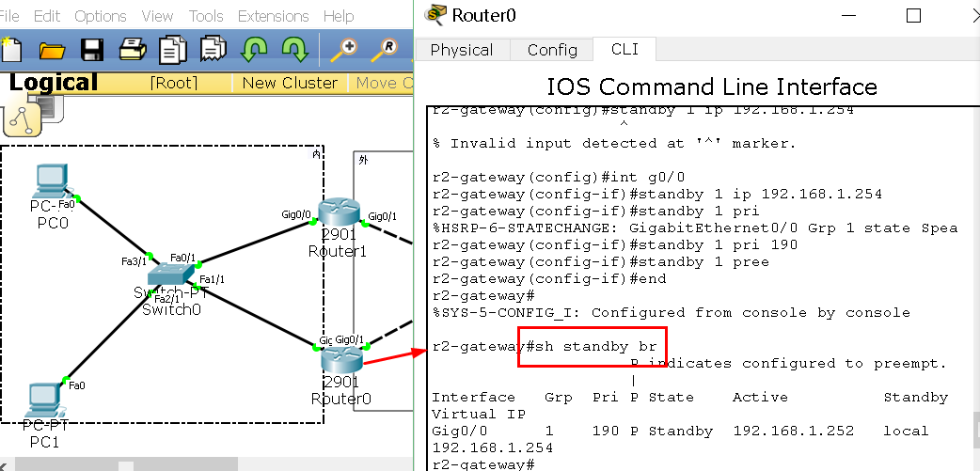The height and width of the screenshot is (471, 980).
Task: Select the CLI tab in Router0
Action: [x=624, y=49]
